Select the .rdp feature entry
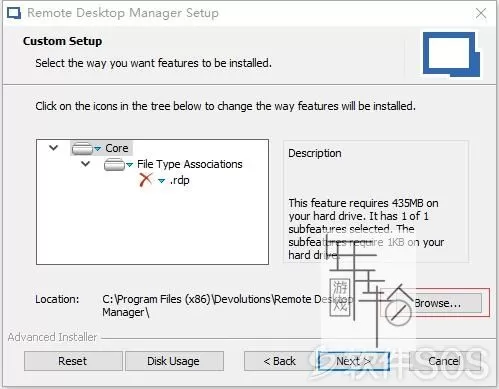Image resolution: width=499 pixels, height=389 pixels. 180,180
